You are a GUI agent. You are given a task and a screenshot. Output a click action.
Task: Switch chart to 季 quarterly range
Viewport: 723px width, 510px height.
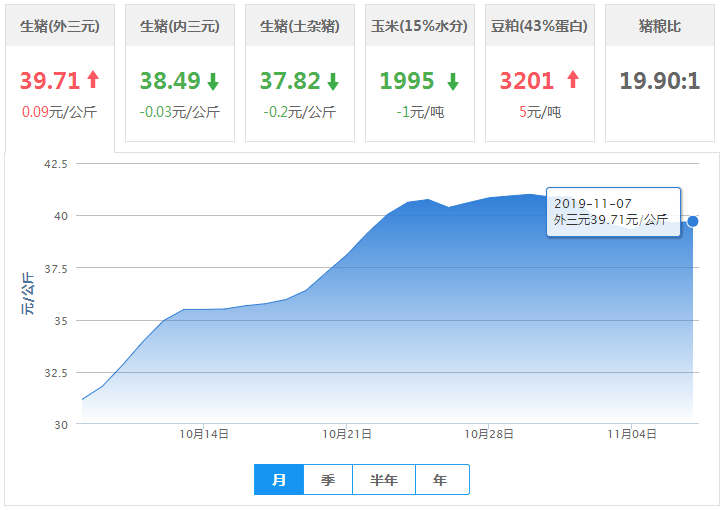(328, 480)
